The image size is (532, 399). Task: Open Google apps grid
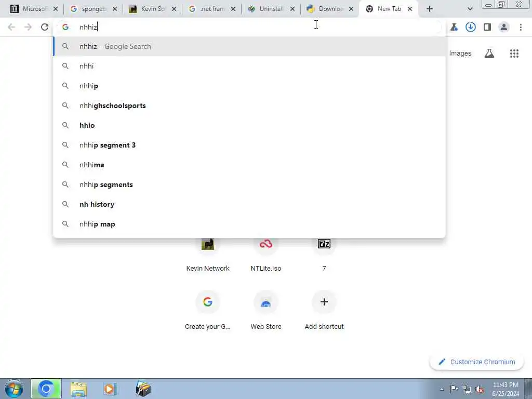point(514,54)
